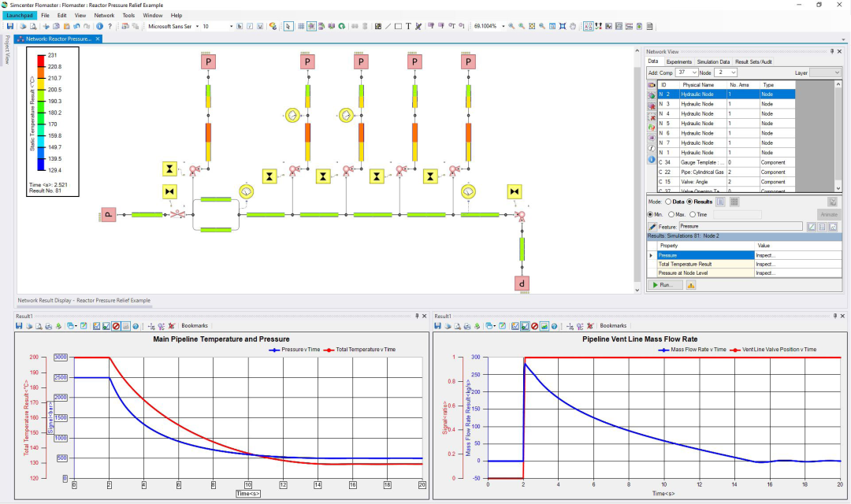Click the red no-entry icon in the left chart toolbar
The width and height of the screenshot is (851, 504).
(x=116, y=326)
